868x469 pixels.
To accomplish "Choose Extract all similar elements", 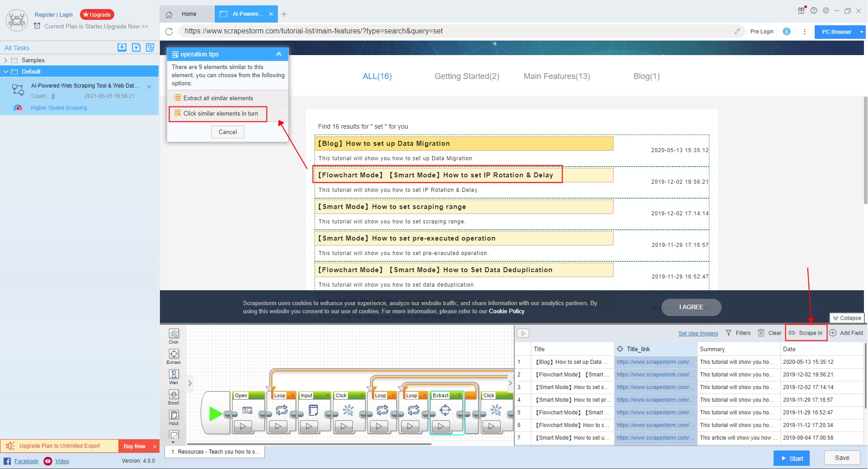I will [x=227, y=98].
